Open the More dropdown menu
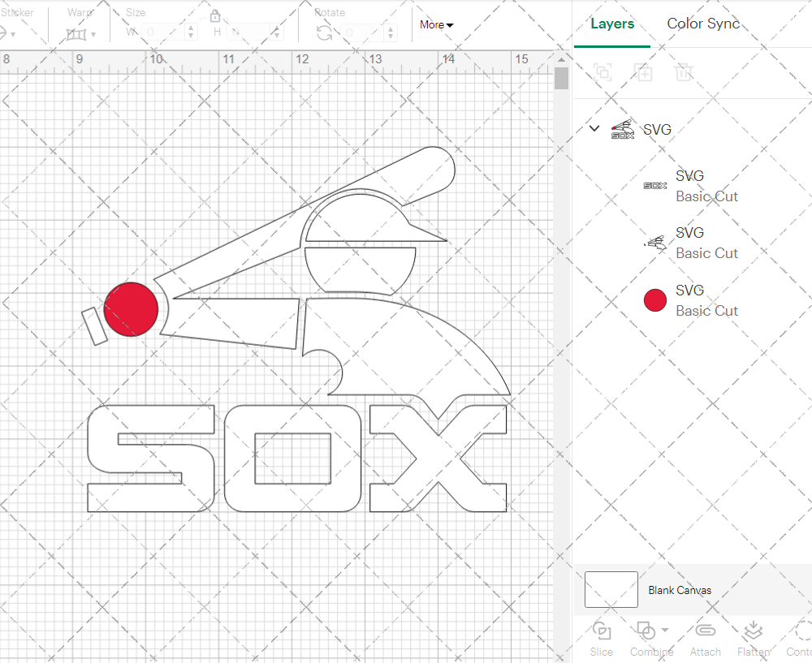812x663 pixels. coord(436,25)
